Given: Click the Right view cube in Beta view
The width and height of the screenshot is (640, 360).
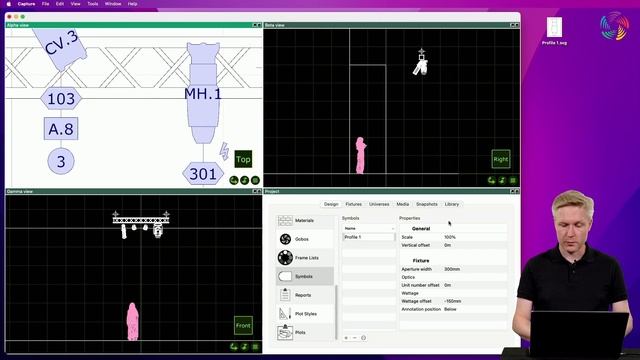Looking at the screenshot, I should (x=501, y=159).
